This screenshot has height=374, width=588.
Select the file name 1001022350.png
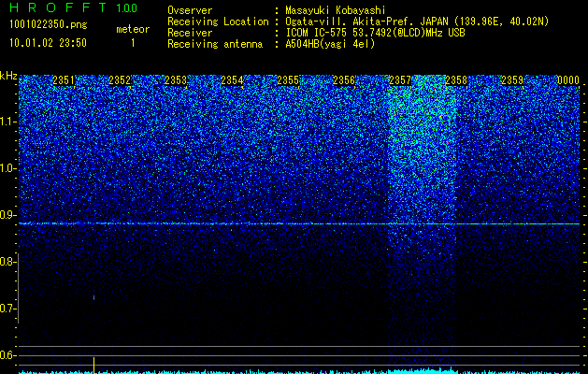tap(49, 24)
